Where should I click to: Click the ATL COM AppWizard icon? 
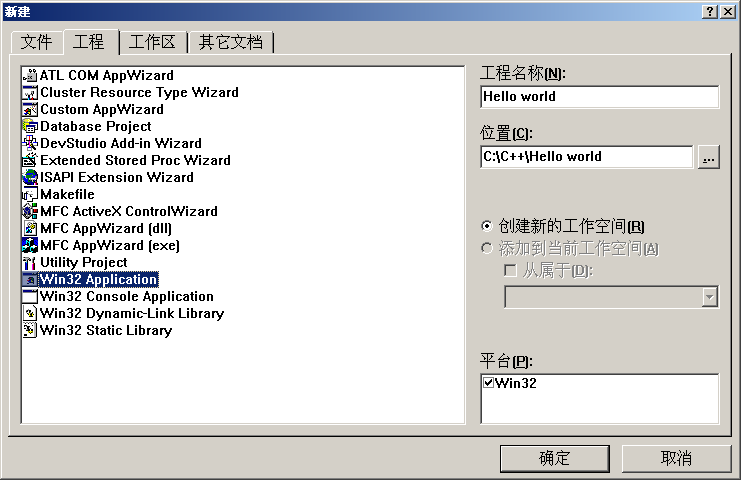pos(30,76)
